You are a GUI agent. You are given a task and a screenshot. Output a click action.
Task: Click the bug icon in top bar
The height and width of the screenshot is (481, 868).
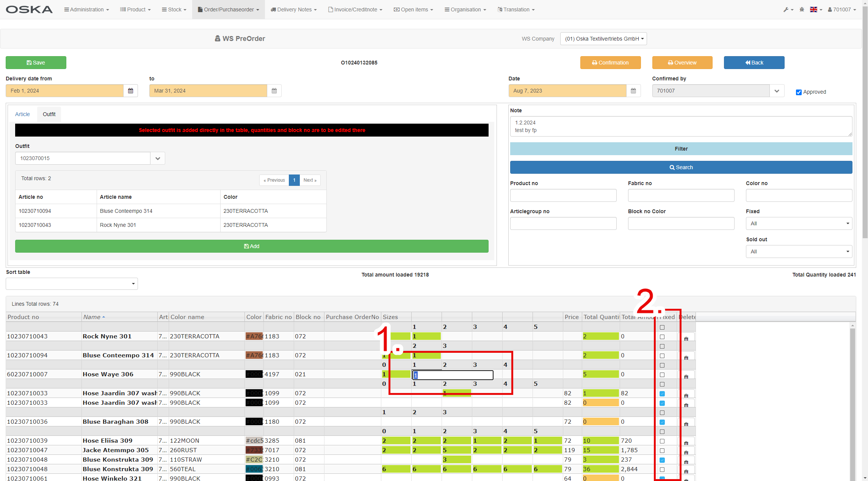coord(802,9)
